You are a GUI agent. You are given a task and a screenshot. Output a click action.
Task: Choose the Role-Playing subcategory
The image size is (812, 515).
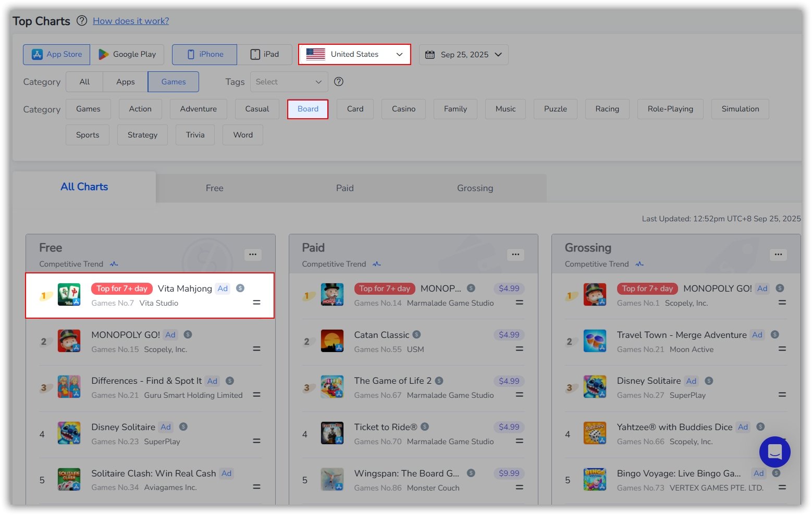(x=670, y=109)
